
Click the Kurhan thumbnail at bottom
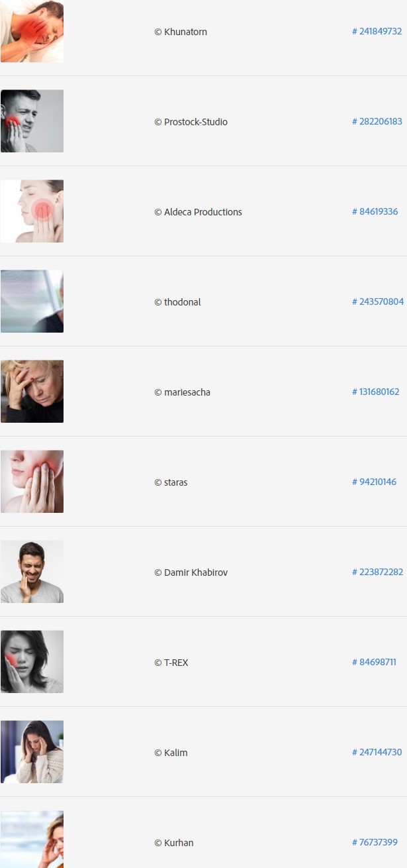point(32,840)
